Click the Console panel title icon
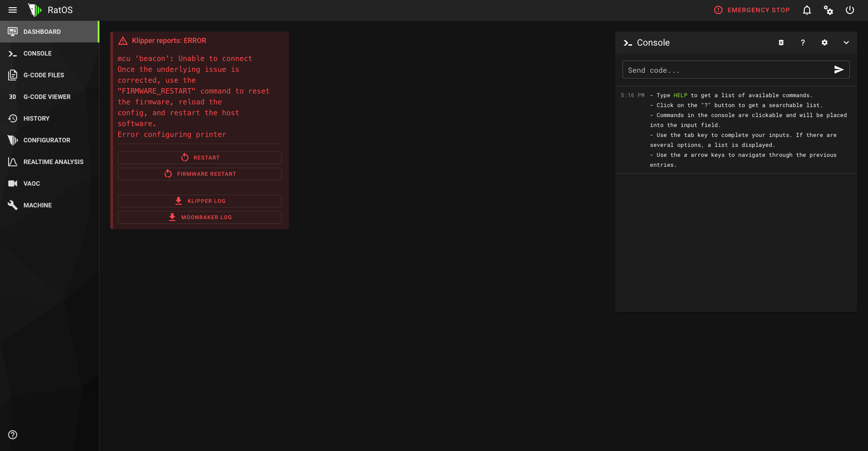 pos(628,43)
